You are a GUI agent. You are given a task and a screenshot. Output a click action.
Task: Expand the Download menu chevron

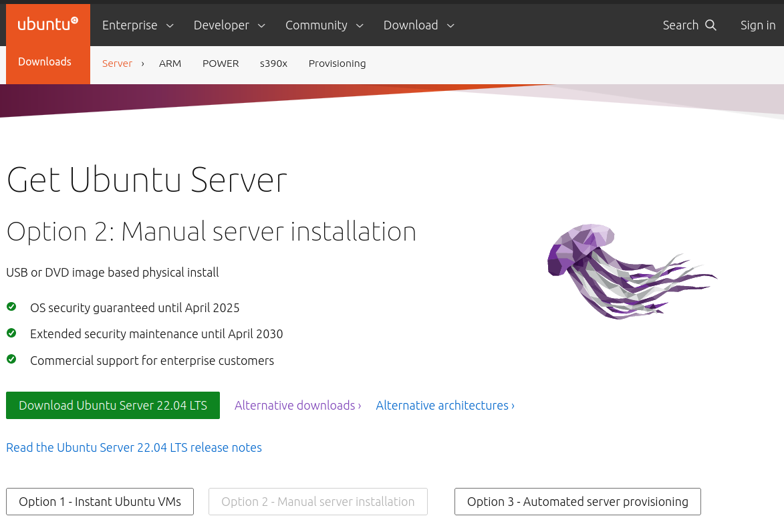click(x=450, y=25)
